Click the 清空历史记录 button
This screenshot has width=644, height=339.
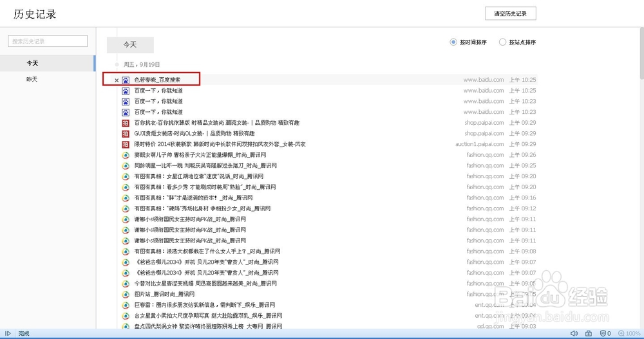click(x=511, y=14)
